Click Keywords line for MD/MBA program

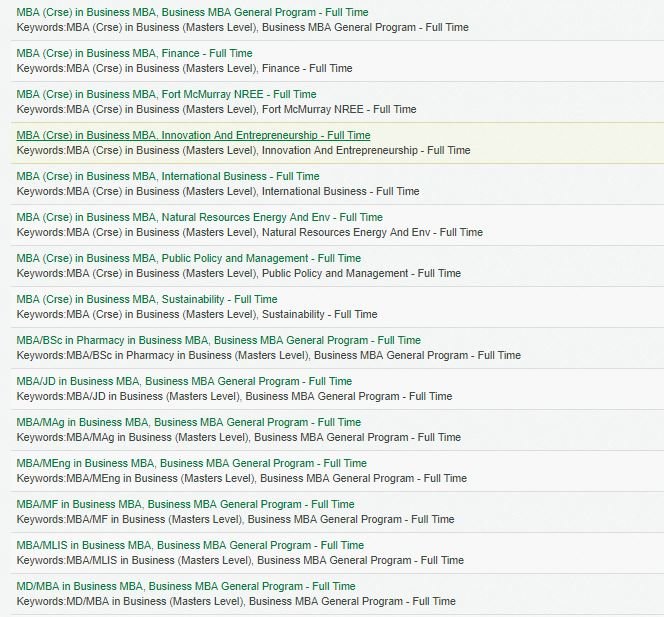click(x=236, y=601)
